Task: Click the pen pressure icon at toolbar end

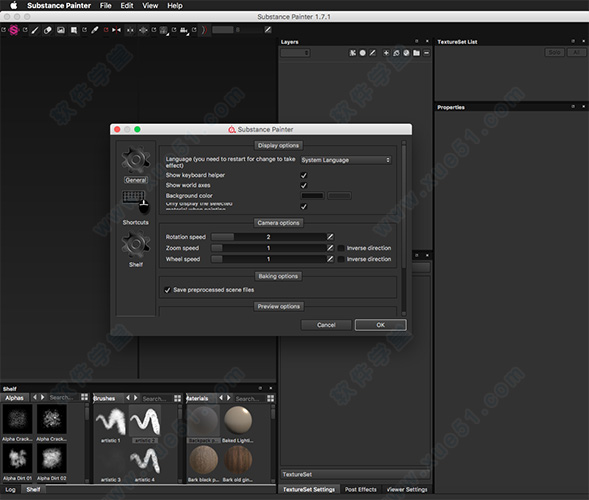Action: [268, 30]
